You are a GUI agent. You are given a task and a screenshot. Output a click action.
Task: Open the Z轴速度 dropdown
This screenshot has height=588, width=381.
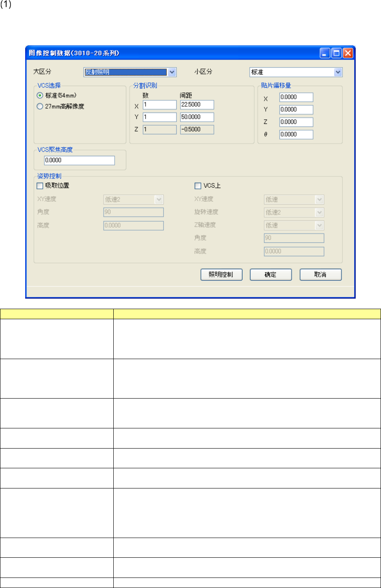click(294, 226)
